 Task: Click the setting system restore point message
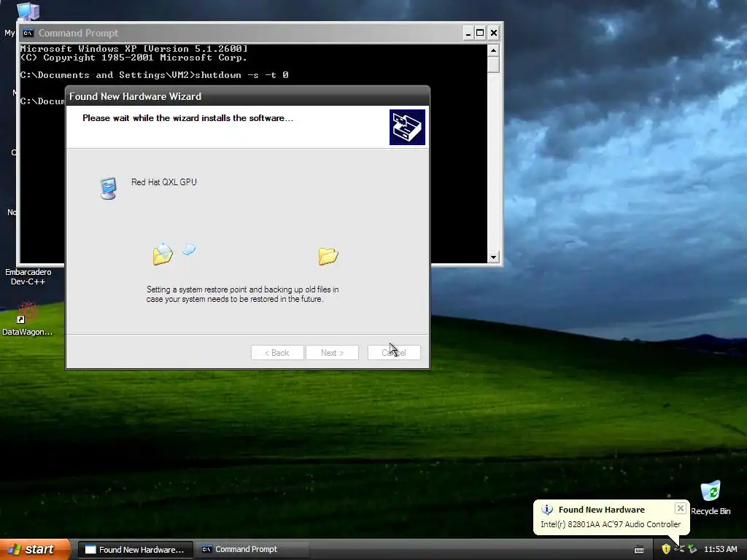pyautogui.click(x=242, y=295)
